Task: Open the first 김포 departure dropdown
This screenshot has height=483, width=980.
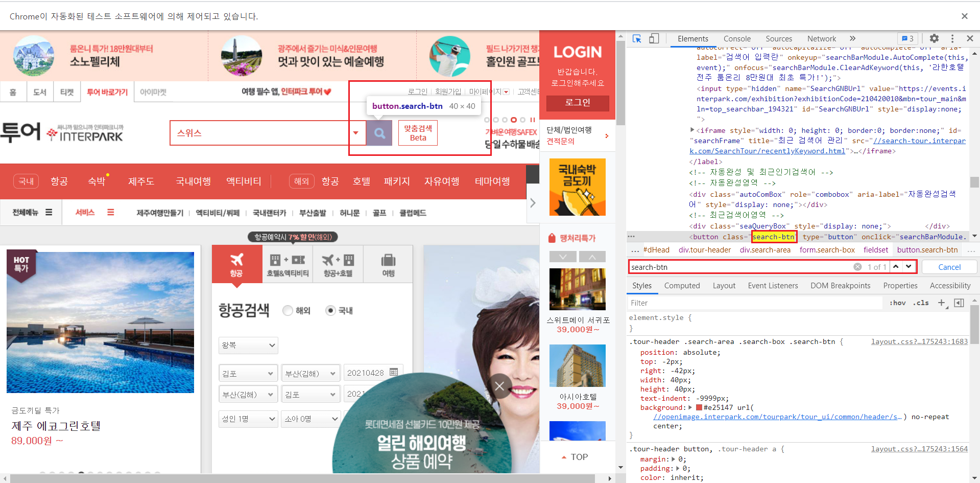Action: (248, 373)
